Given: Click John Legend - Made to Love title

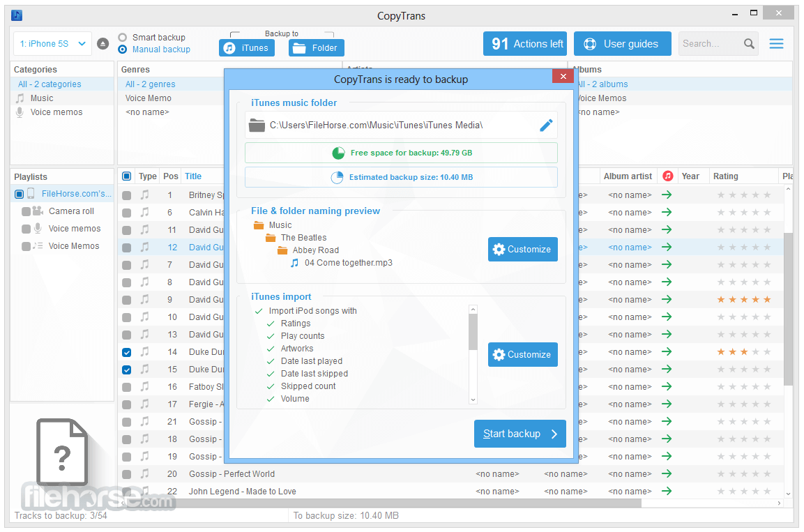Looking at the screenshot, I should coord(243,491).
